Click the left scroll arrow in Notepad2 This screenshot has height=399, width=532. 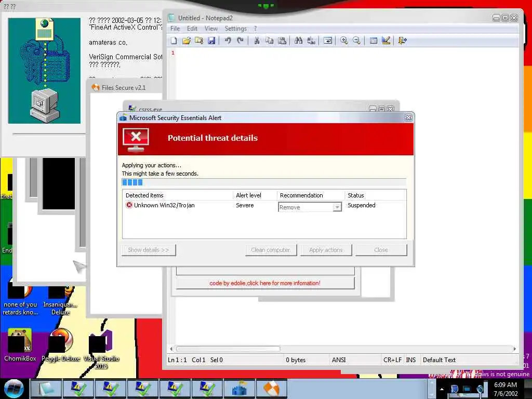[x=171, y=349]
